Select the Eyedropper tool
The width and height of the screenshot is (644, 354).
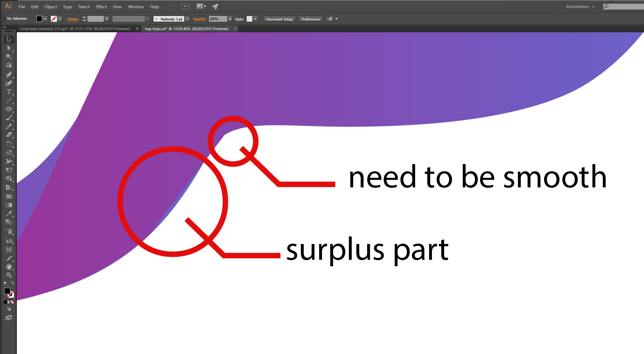pos(9,214)
